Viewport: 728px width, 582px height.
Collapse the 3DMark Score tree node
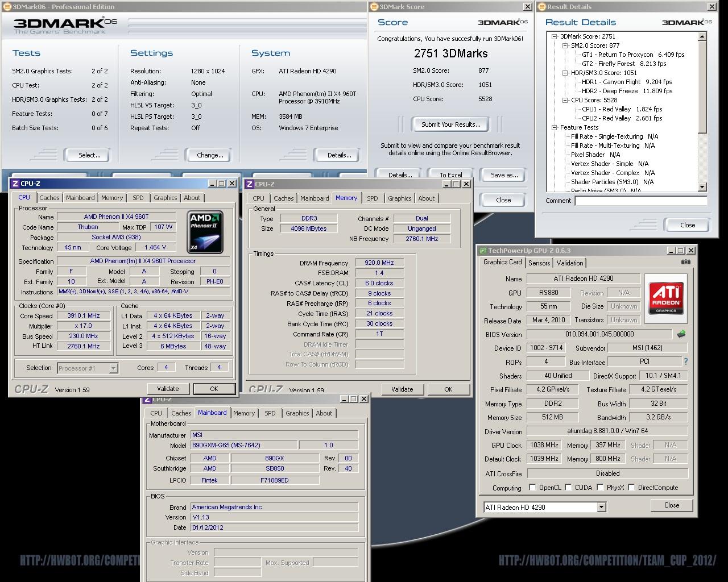[555, 36]
